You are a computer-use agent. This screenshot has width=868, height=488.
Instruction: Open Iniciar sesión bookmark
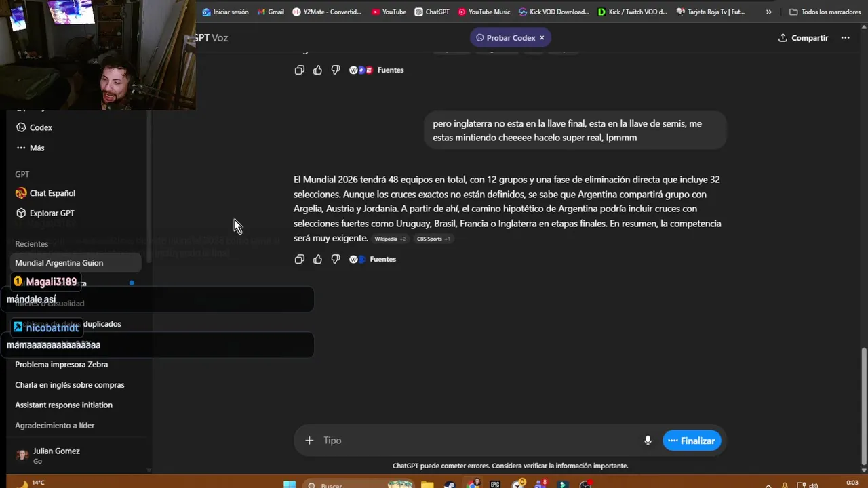point(225,12)
